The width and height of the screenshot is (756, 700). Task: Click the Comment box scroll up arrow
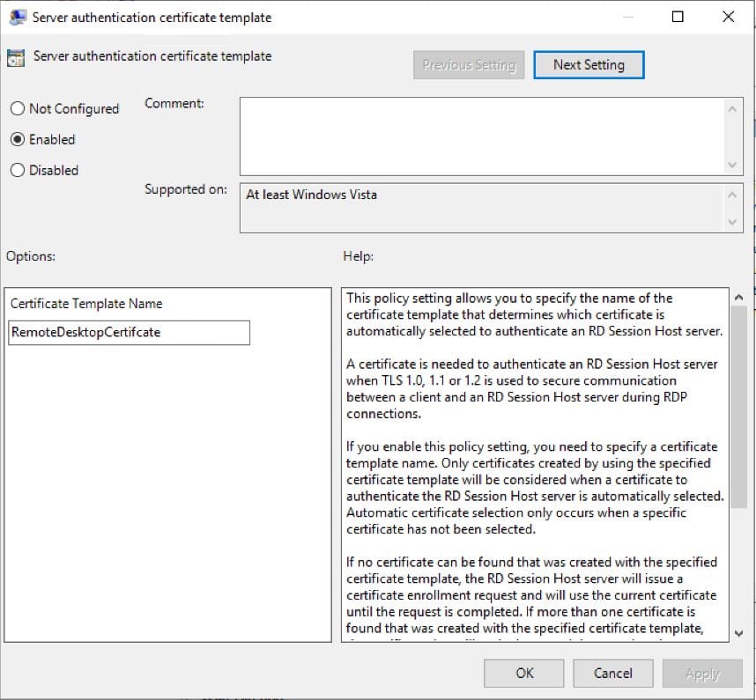coord(732,109)
